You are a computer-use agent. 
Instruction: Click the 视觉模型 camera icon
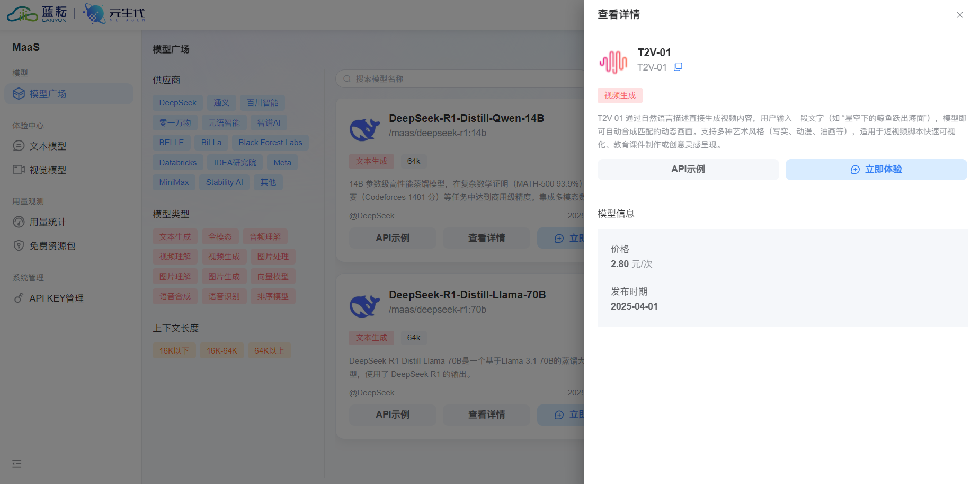(x=19, y=170)
